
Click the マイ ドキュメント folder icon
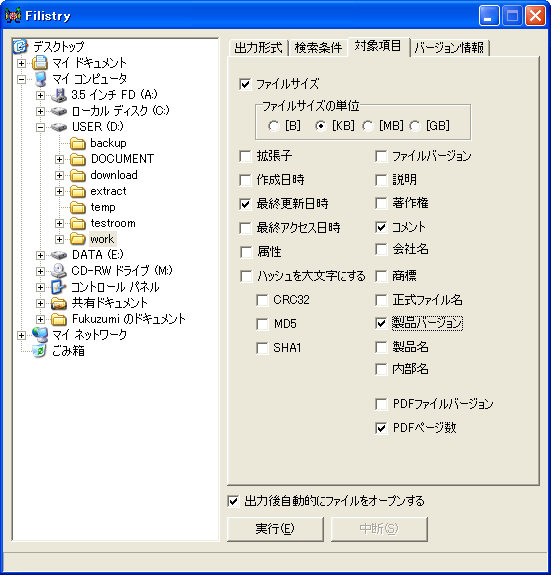(40, 63)
